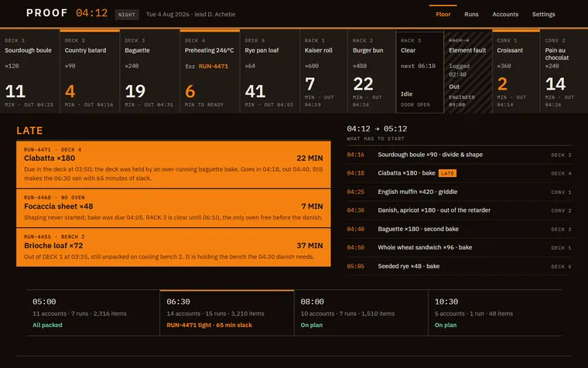Open the 10:30 dispatch card

pos(495,312)
